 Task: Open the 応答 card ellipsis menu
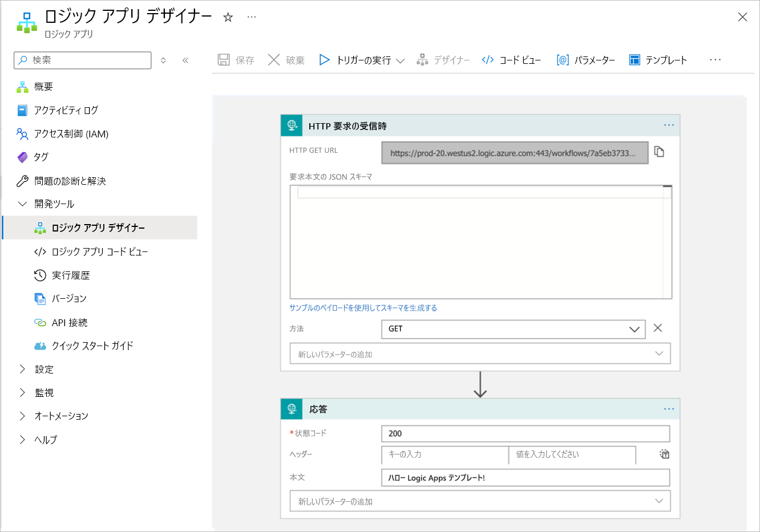[x=669, y=409]
